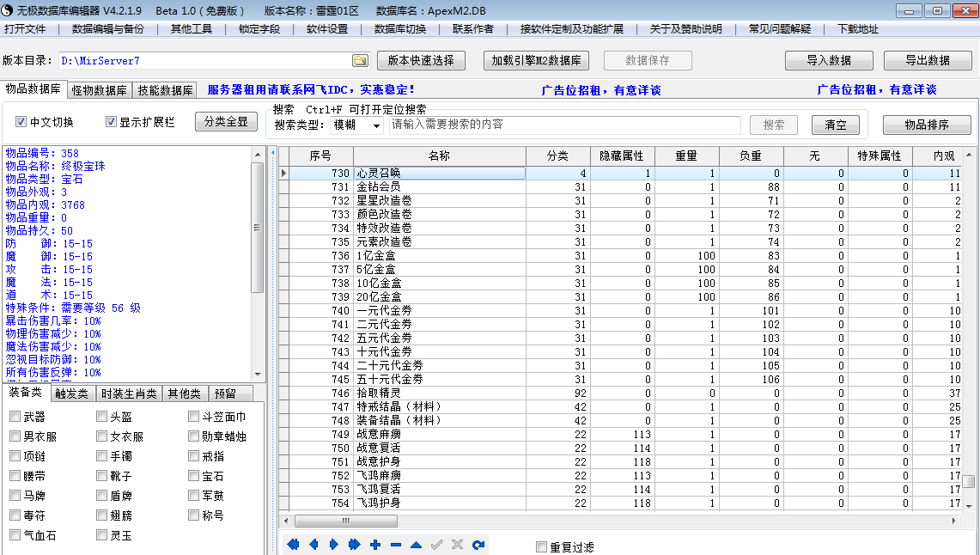This screenshot has width=980, height=555.
Task: Click the refresh data curved arrow icon
Action: click(478, 545)
